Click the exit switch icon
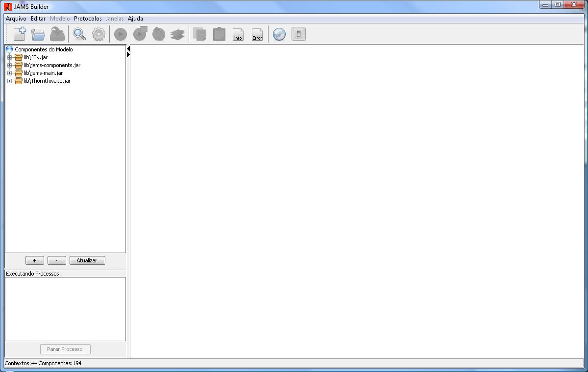Viewport: 588px width, 372px height. pos(298,34)
